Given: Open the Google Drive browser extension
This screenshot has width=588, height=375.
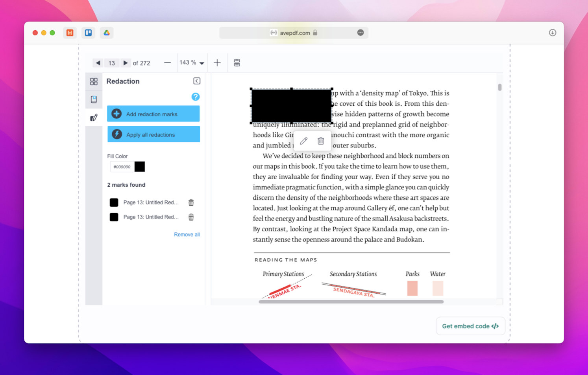Looking at the screenshot, I should coord(107,33).
